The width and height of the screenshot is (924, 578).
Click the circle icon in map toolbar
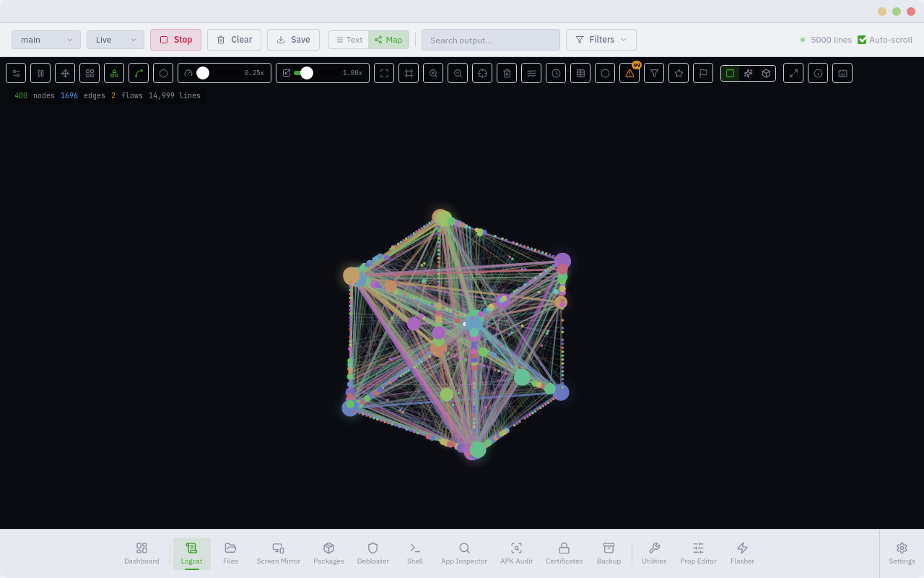point(605,73)
